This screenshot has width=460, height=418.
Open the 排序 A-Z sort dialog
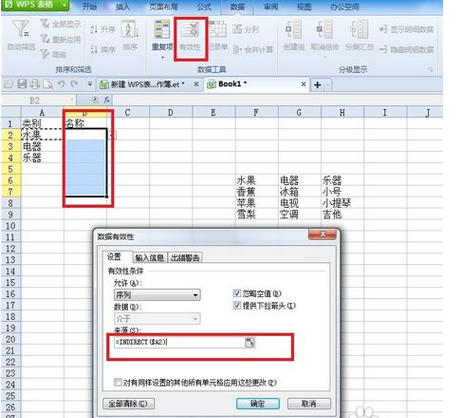tap(129, 29)
